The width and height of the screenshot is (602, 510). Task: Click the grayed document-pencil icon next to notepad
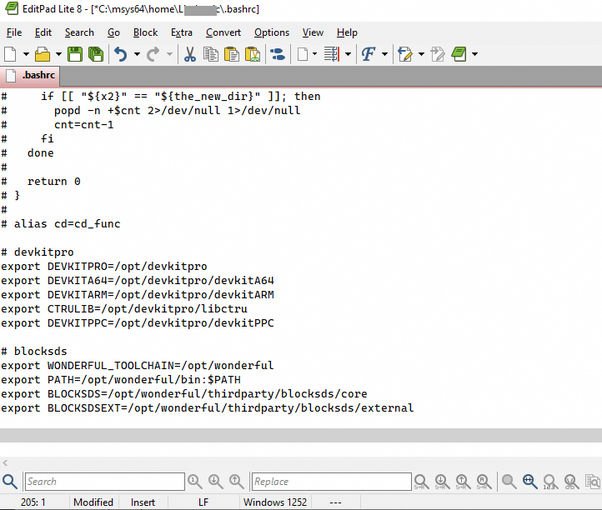438,54
